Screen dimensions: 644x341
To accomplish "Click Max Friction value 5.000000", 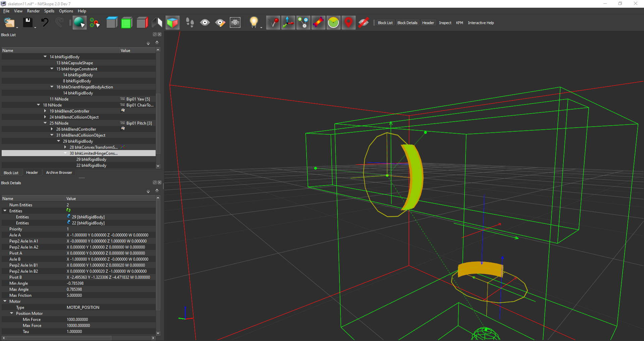I will click(x=74, y=295).
